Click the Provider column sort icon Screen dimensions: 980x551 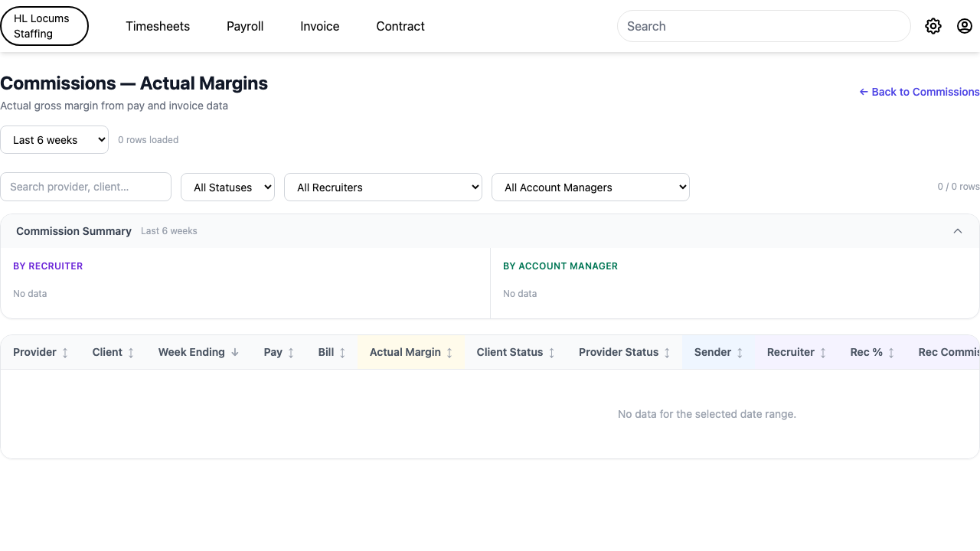click(x=65, y=353)
